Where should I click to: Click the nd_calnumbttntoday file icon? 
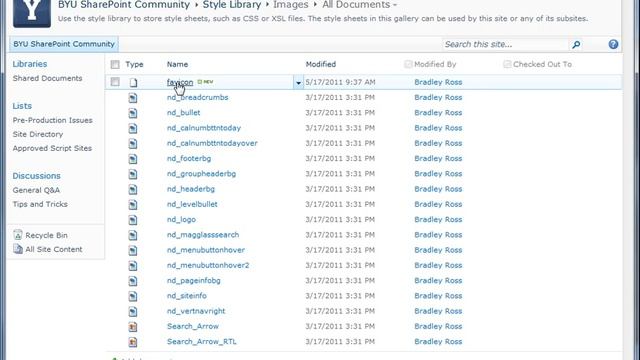133,129
